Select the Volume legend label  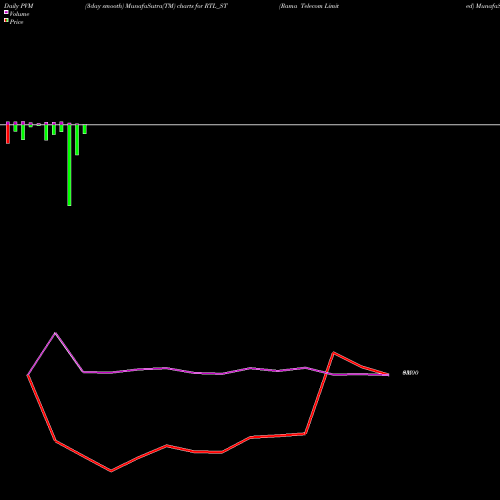click(19, 14)
